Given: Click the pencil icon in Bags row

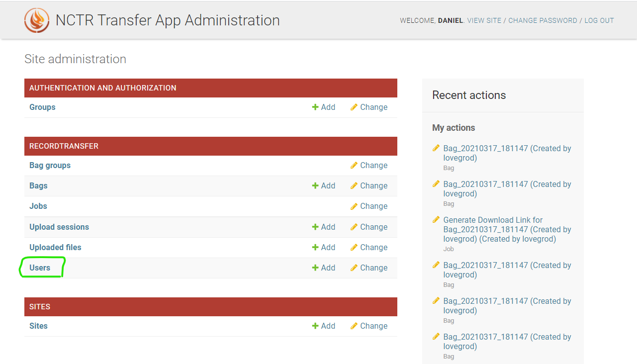Looking at the screenshot, I should (x=354, y=185).
